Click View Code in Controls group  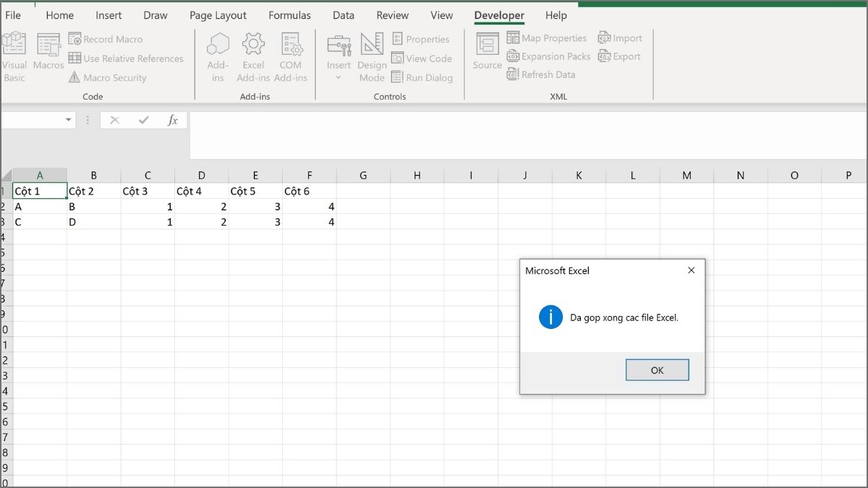point(422,59)
